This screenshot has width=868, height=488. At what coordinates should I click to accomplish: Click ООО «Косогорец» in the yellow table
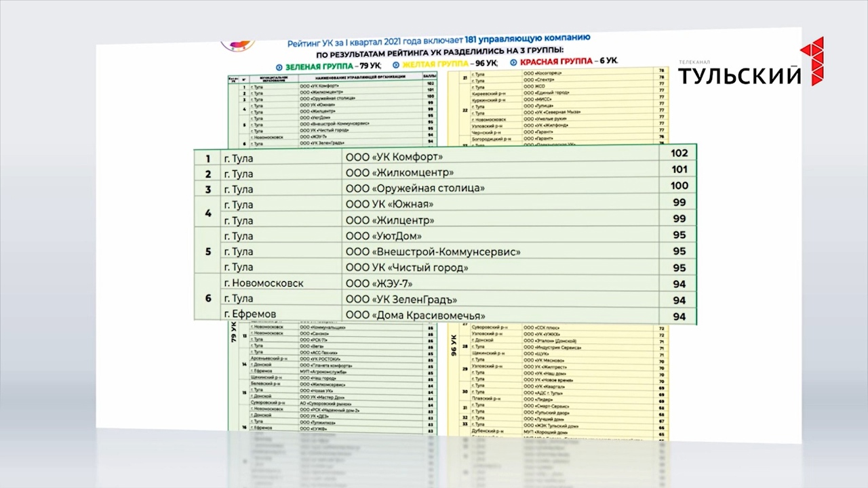[543, 73]
